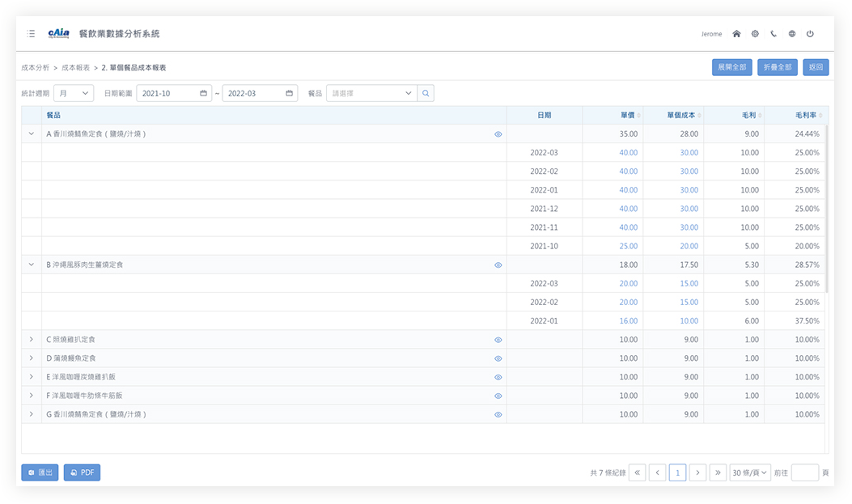Click end date field 2022-03
This screenshot has height=504, width=852.
click(260, 93)
